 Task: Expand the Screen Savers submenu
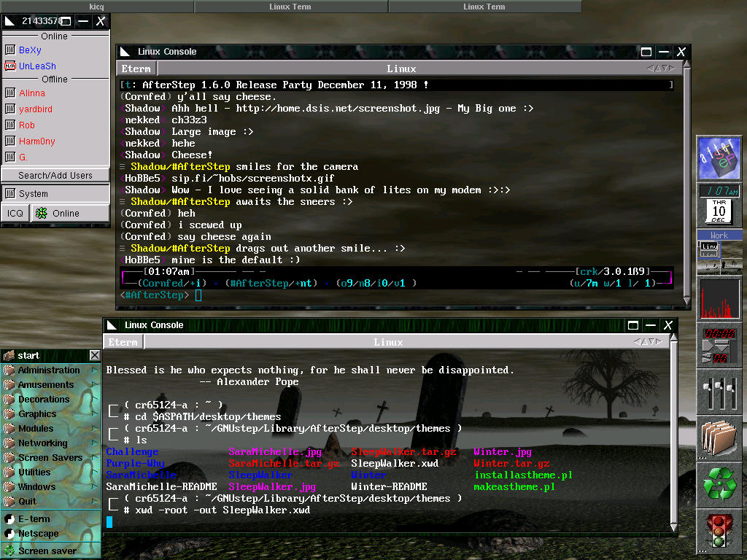[x=51, y=458]
